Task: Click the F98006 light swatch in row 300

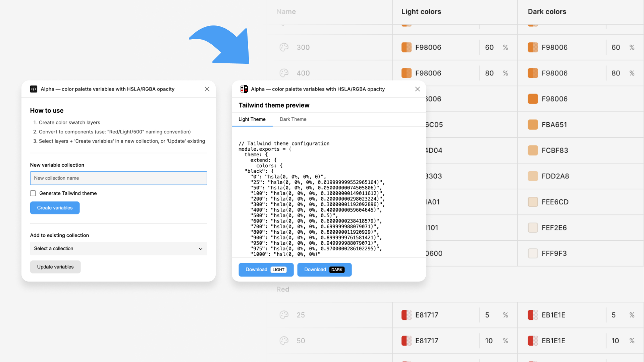Action: [407, 47]
